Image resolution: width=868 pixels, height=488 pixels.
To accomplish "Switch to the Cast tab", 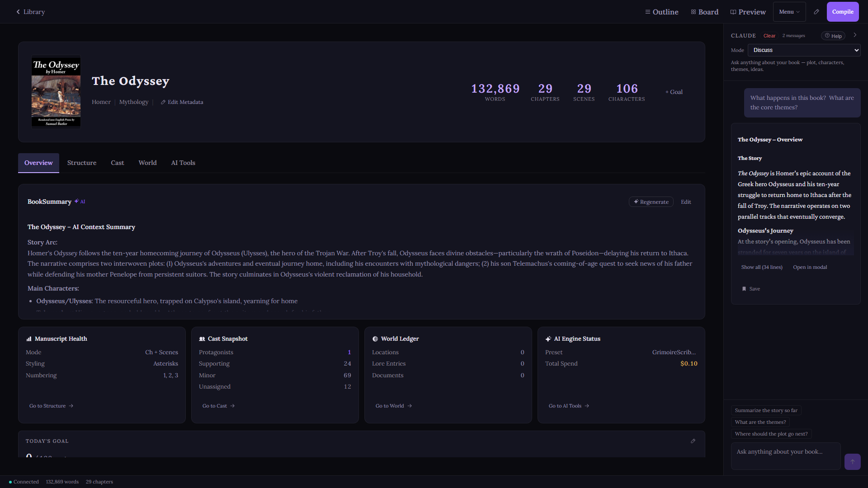I will pyautogui.click(x=117, y=163).
